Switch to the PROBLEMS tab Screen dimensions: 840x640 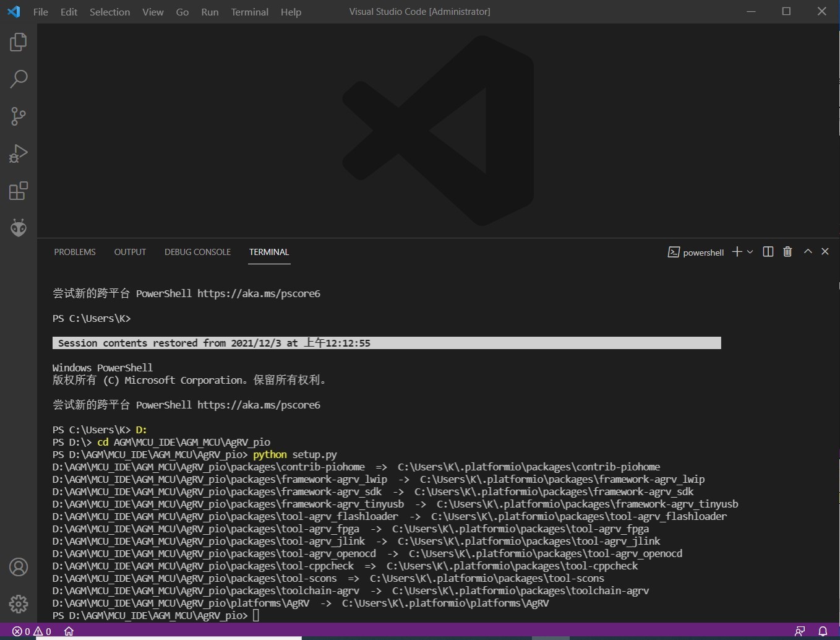(x=75, y=252)
